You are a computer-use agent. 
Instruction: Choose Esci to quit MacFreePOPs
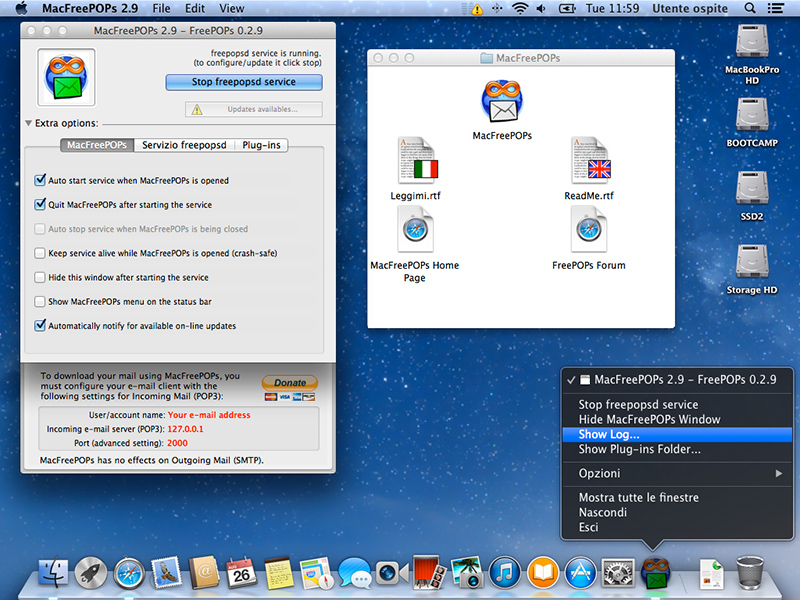[678, 527]
